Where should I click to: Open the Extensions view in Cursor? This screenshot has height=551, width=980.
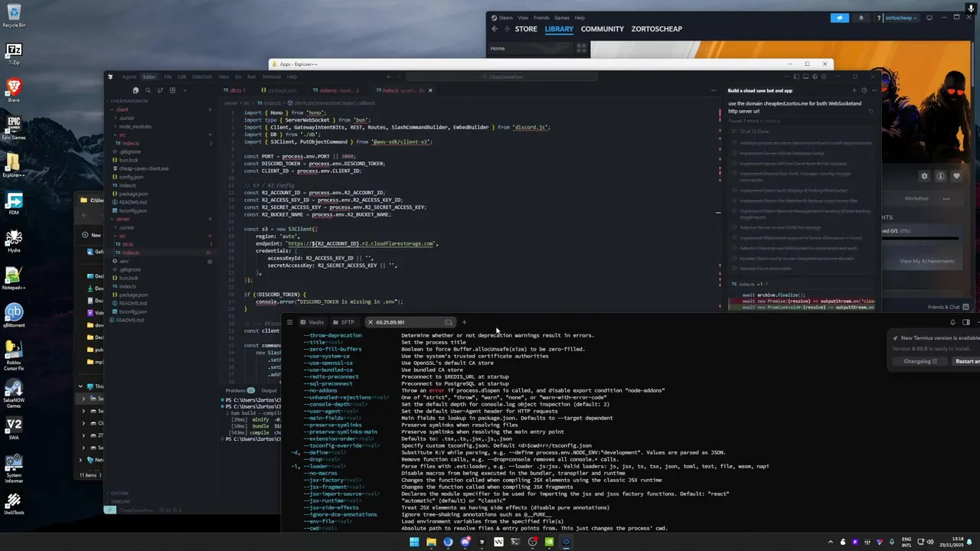click(x=172, y=90)
